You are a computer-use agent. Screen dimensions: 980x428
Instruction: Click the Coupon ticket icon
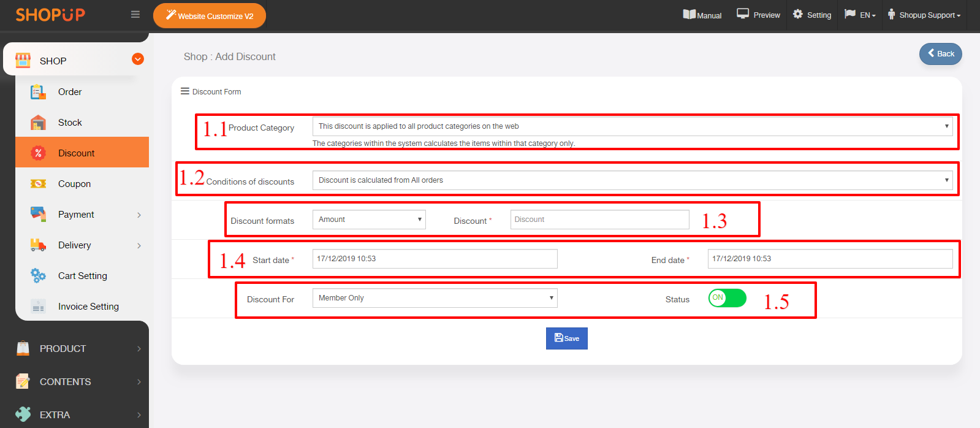(38, 184)
